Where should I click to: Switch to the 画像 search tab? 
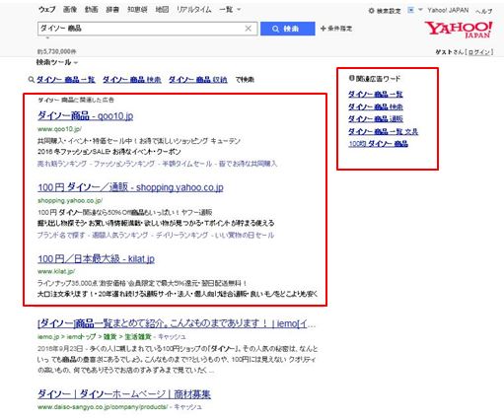click(x=70, y=10)
